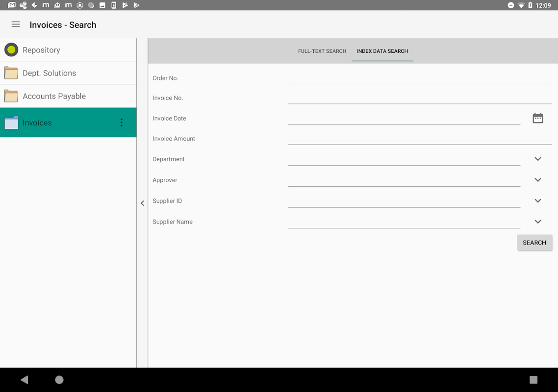This screenshot has width=558, height=392.
Task: Expand the Department dropdown
Action: click(538, 159)
